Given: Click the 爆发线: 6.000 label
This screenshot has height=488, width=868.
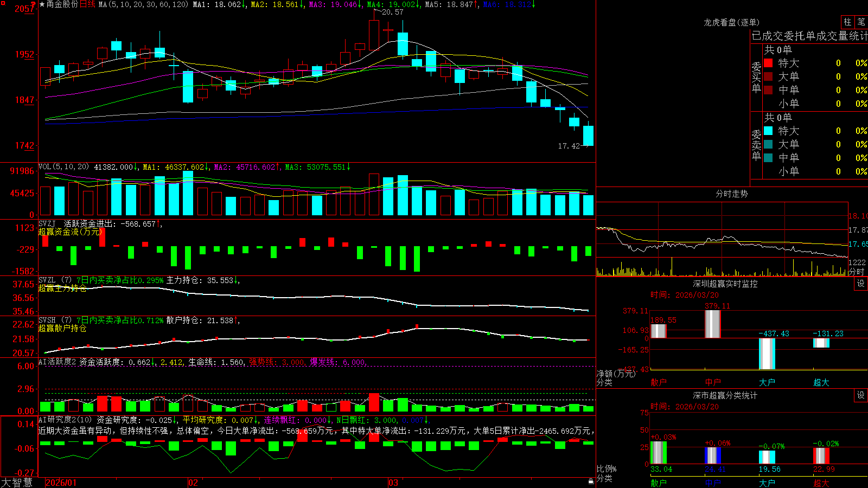Looking at the screenshot, I should click(x=338, y=362).
